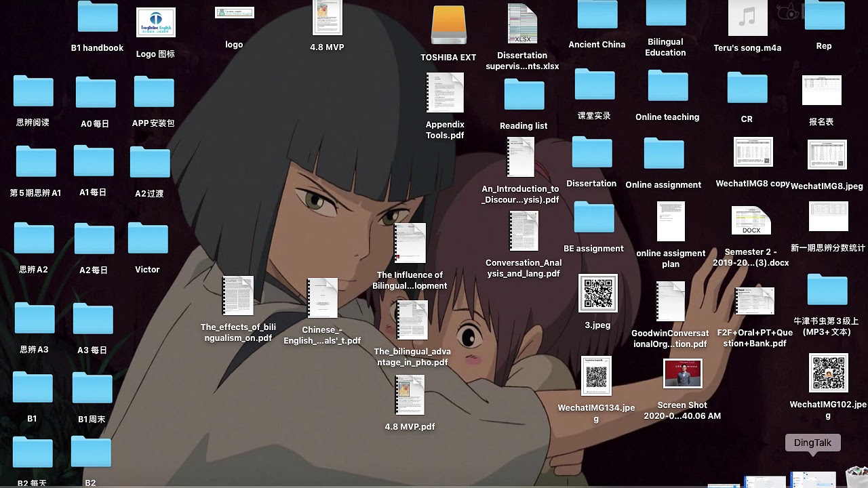This screenshot has width=868, height=488.
Task: Click the Chinese_-English_...als'_t.pdf document
Action: (x=322, y=298)
